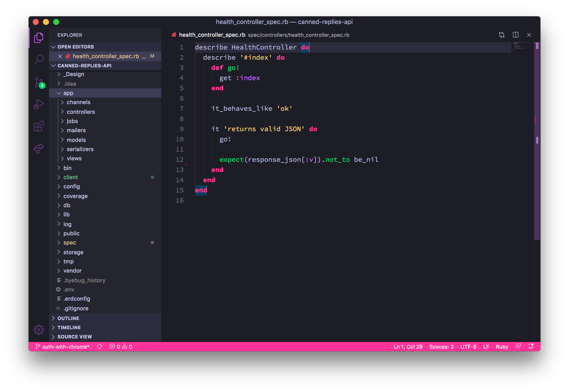
Task: Open health_controller_spec.rb in Open Editors list
Action: pos(106,56)
